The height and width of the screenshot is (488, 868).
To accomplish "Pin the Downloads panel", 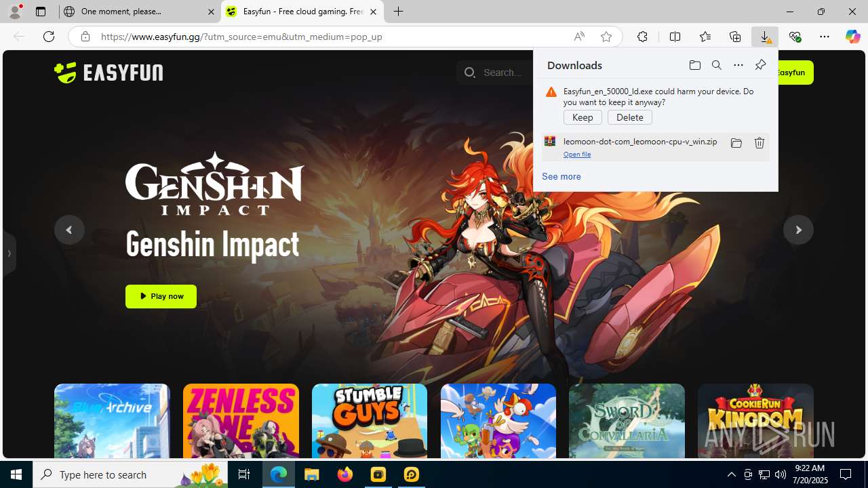I will (x=760, y=65).
